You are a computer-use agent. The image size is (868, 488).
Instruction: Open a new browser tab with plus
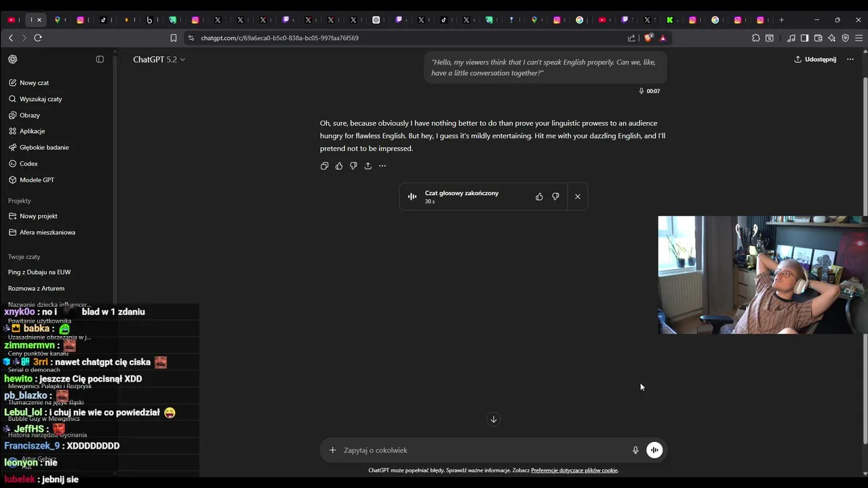point(781,20)
